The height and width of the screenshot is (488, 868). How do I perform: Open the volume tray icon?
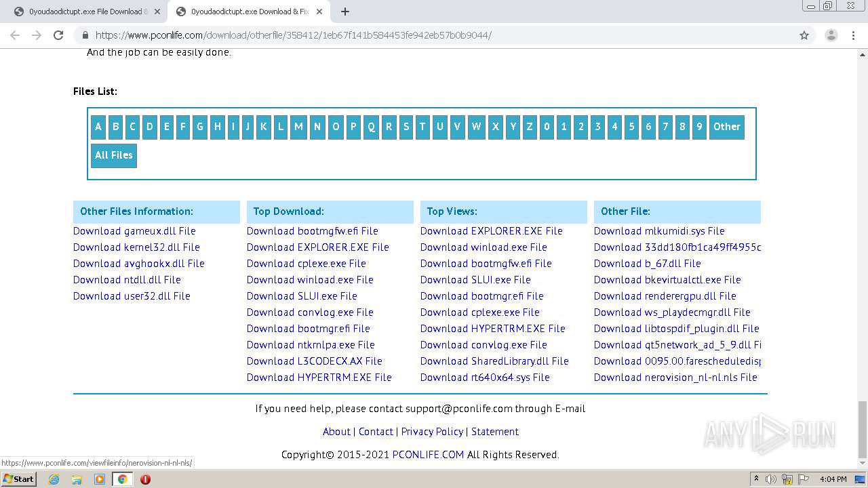(x=771, y=479)
